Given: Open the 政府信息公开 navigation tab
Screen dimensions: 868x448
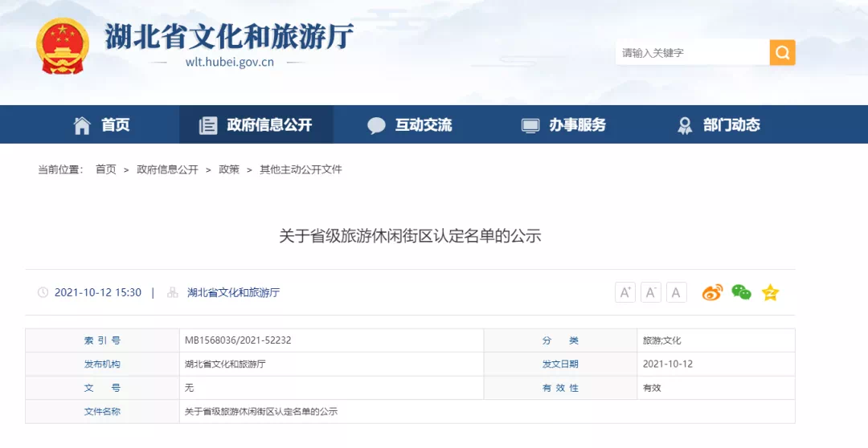Looking at the screenshot, I should click(256, 125).
